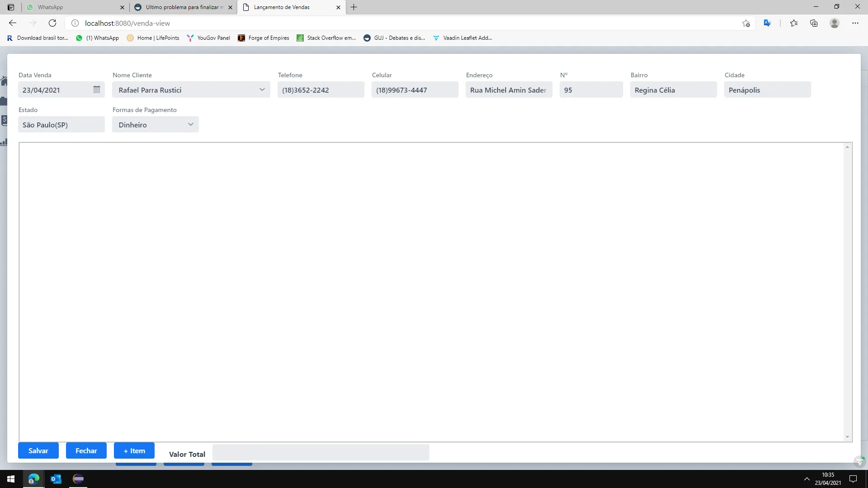Screen dimensions: 868x488
Task: Open the translate page icon
Action: tap(767, 23)
